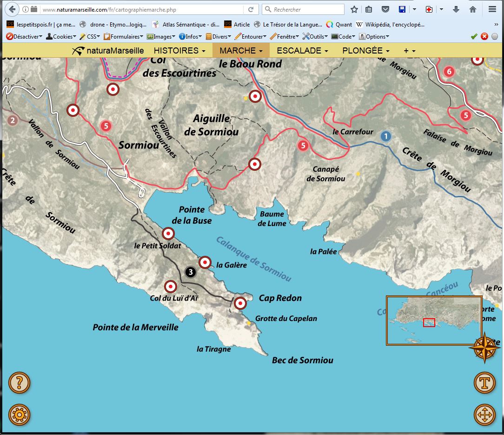Open the + extras menu
This screenshot has width=504, height=435.
pyautogui.click(x=409, y=51)
